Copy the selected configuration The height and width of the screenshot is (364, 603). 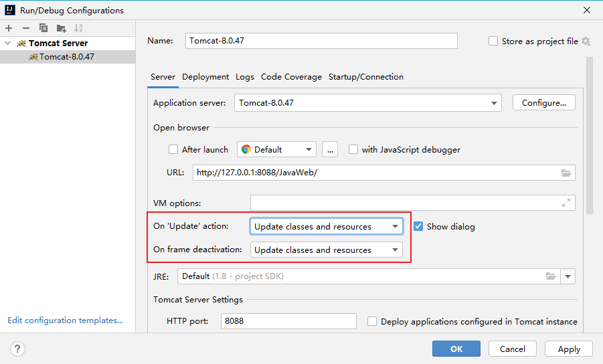[44, 28]
